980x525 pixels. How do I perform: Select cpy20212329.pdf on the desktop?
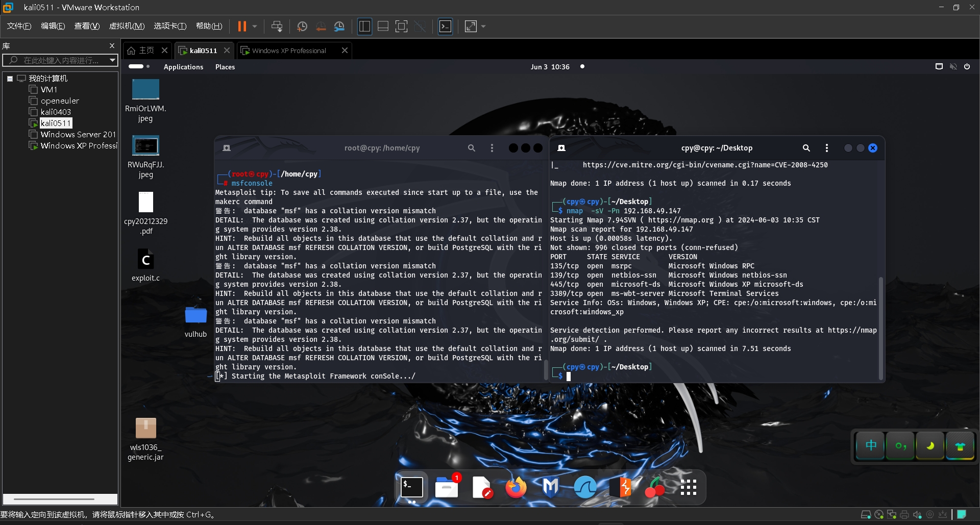coord(145,213)
